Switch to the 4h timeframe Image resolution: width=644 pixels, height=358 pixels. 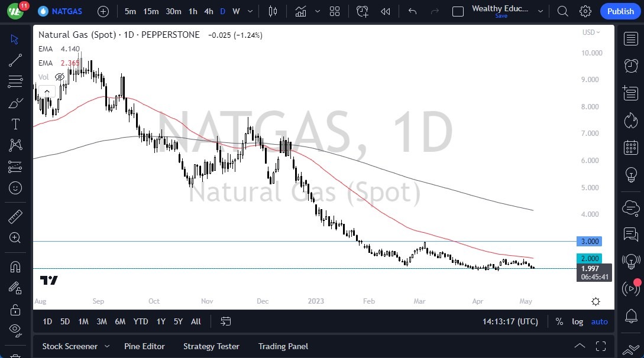pyautogui.click(x=209, y=11)
